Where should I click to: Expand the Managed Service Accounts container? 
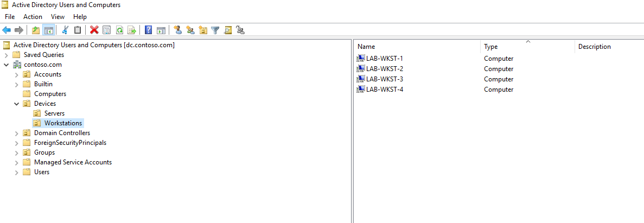tap(16, 162)
